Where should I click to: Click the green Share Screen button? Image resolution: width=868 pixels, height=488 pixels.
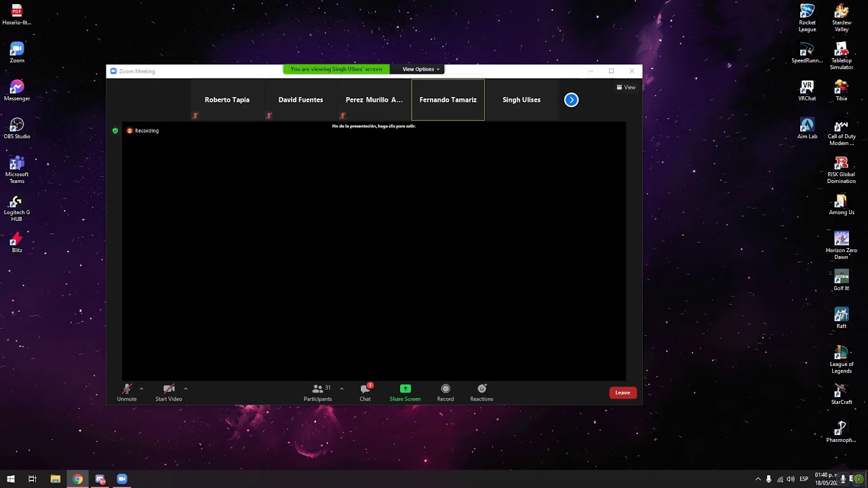[405, 392]
